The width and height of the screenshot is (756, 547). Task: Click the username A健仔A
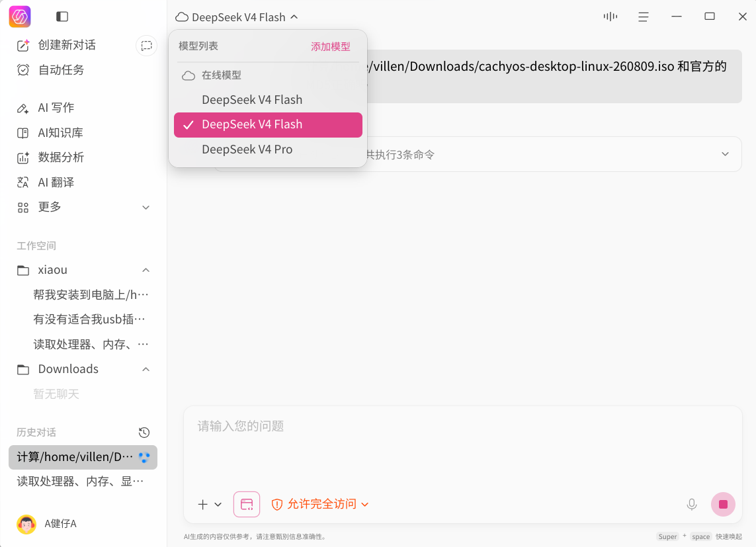(61, 524)
